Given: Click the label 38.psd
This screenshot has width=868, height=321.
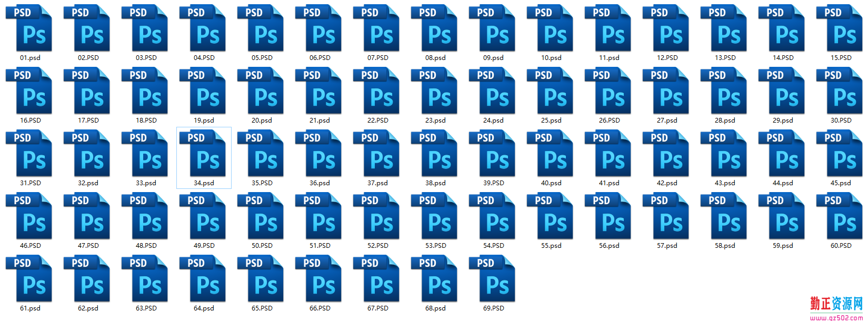Looking at the screenshot, I should [435, 183].
